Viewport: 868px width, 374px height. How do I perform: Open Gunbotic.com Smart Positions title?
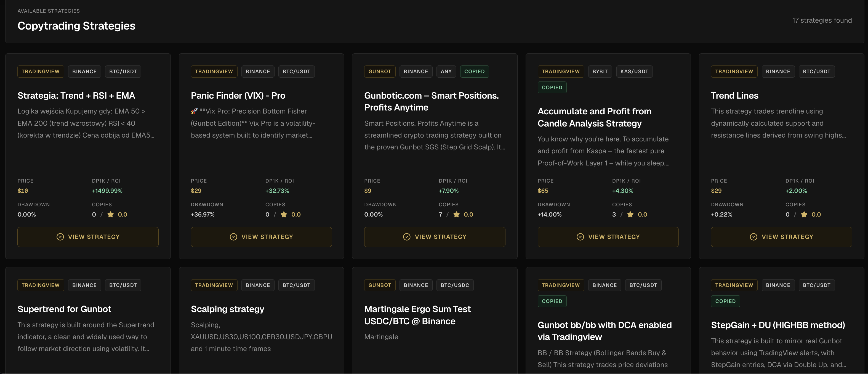click(431, 101)
